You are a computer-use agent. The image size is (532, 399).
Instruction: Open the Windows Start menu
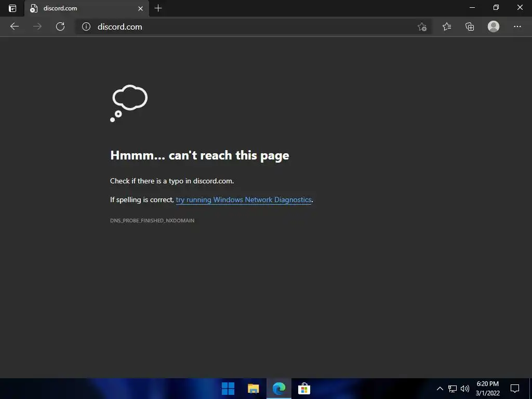pos(228,389)
